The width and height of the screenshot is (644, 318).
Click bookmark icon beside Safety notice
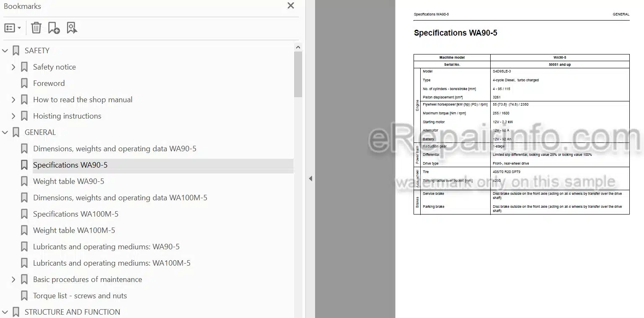coord(24,67)
